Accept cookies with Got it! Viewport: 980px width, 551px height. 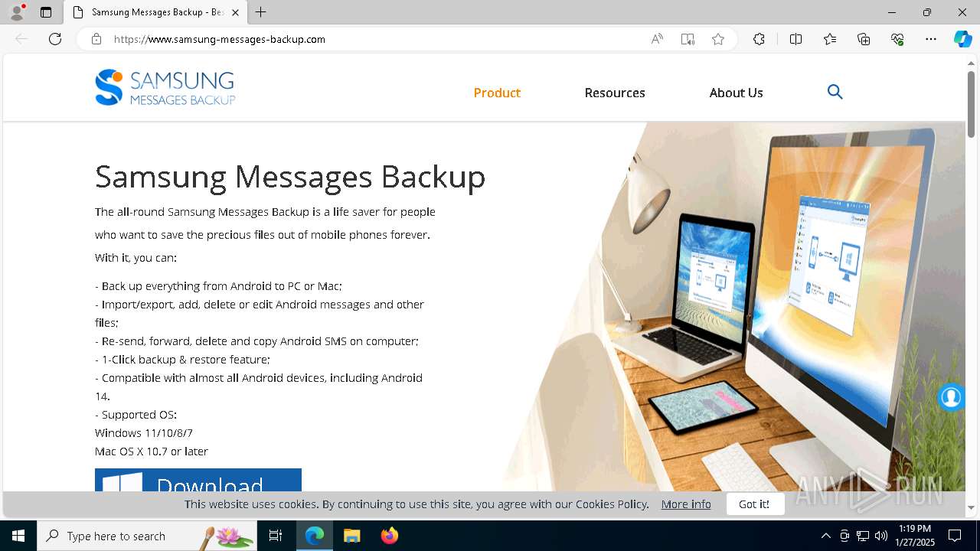tap(754, 504)
